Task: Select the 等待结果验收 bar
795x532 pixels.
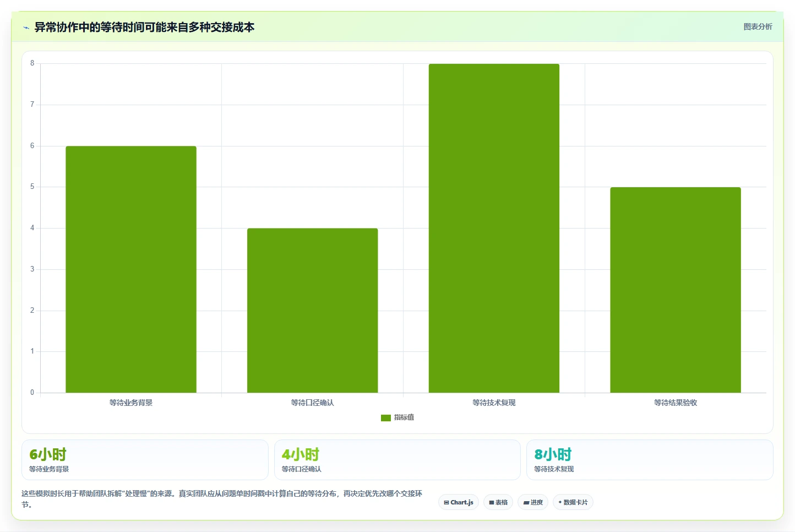Action: tap(676, 290)
